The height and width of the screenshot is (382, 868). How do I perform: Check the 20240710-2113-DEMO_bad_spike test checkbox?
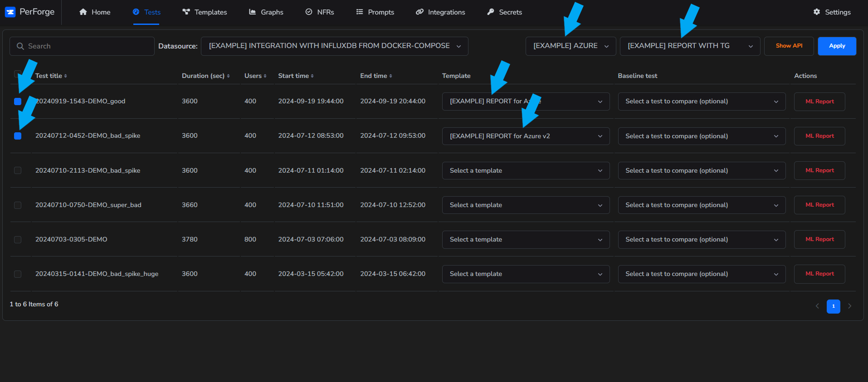tap(18, 170)
